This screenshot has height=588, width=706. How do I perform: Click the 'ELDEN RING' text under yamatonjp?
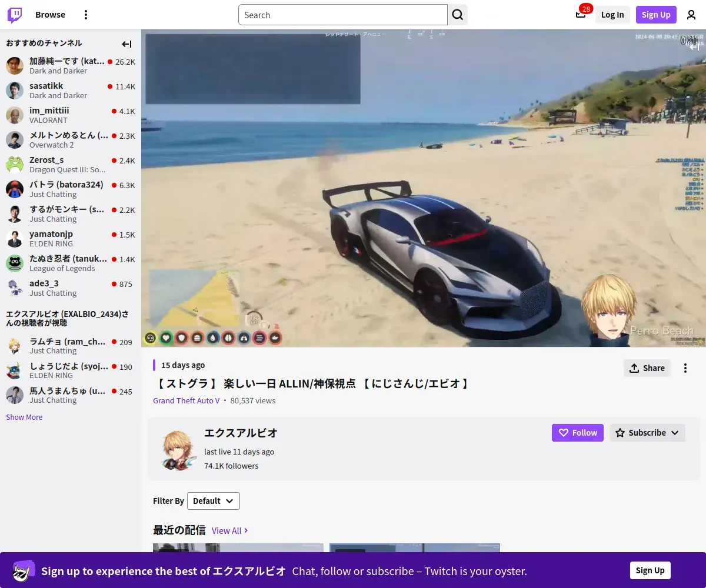(51, 243)
